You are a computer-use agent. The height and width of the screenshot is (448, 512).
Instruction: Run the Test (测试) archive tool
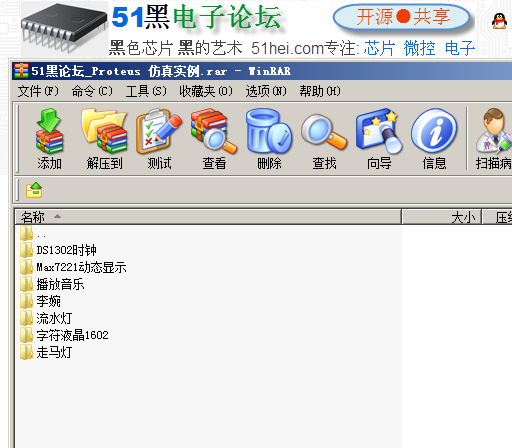coord(159,131)
